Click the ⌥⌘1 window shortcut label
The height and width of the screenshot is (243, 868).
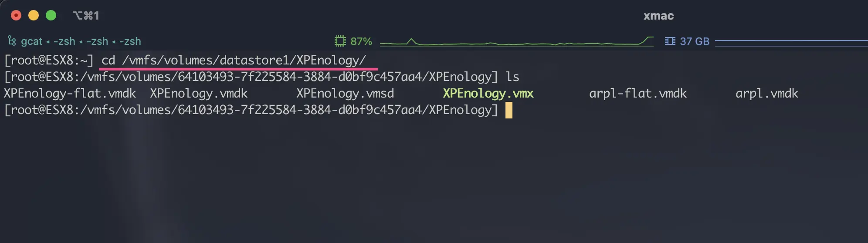pyautogui.click(x=86, y=16)
